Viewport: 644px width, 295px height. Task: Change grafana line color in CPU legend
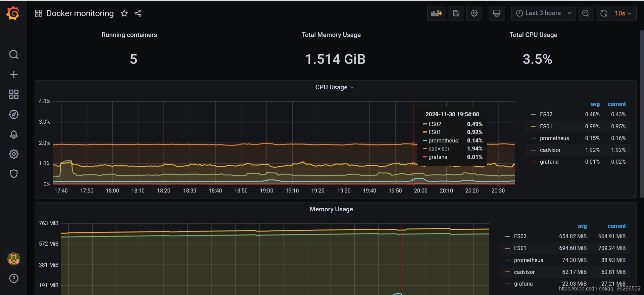(533, 162)
